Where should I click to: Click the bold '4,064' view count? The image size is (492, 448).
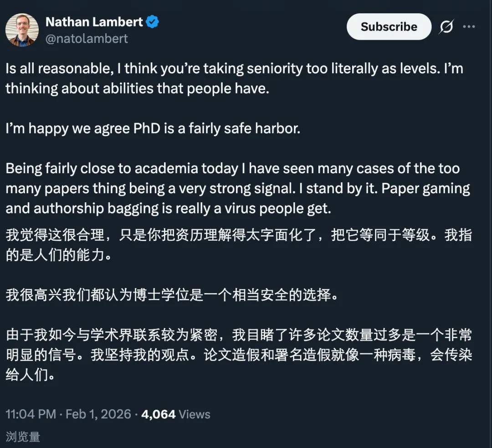(157, 414)
